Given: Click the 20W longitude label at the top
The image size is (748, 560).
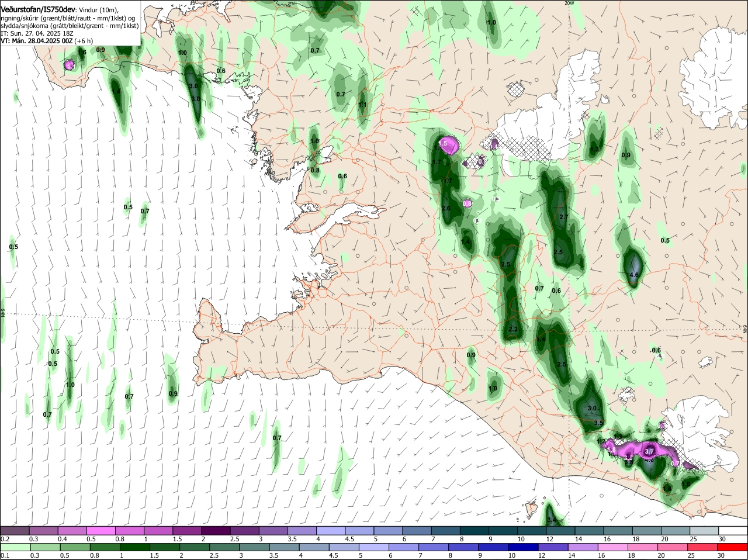Looking at the screenshot, I should click(569, 3).
